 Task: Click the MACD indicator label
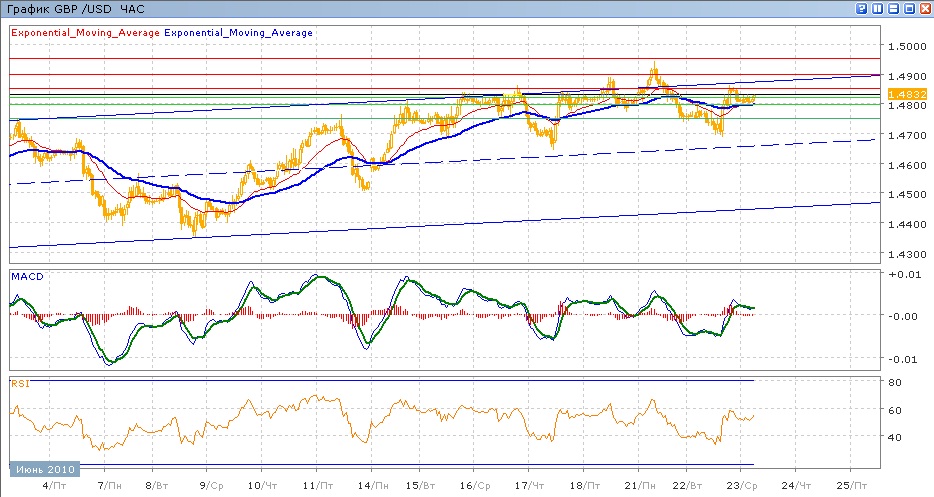[x=25, y=275]
